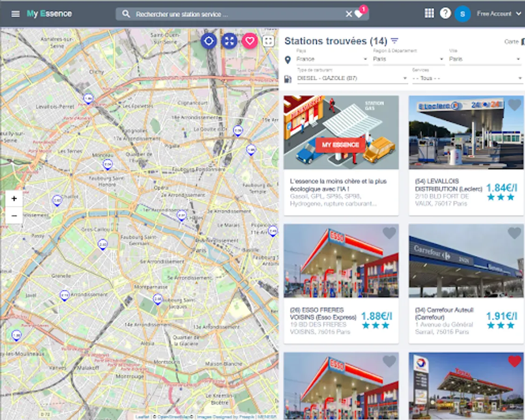Click the 1.91€/l price

pyautogui.click(x=502, y=316)
